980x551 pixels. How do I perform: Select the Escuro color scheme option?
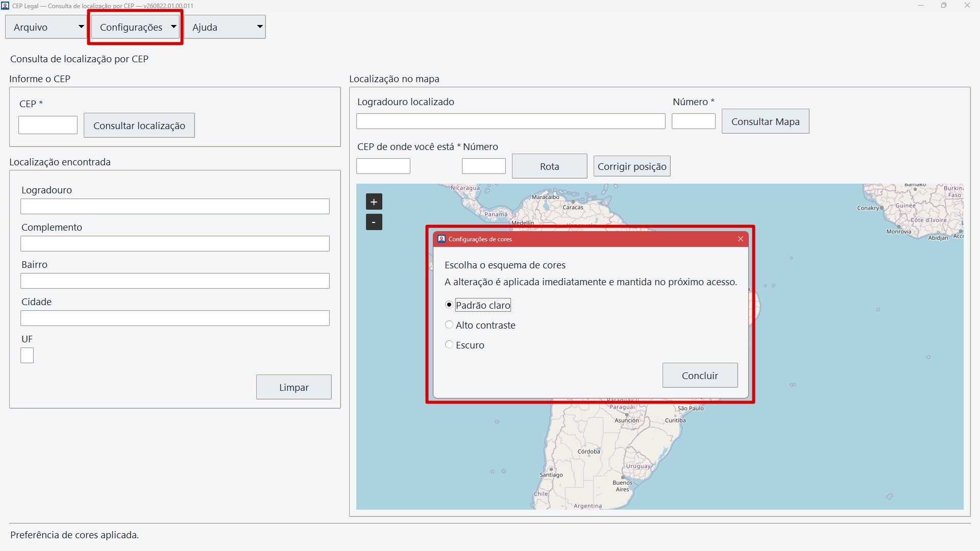(x=464, y=345)
